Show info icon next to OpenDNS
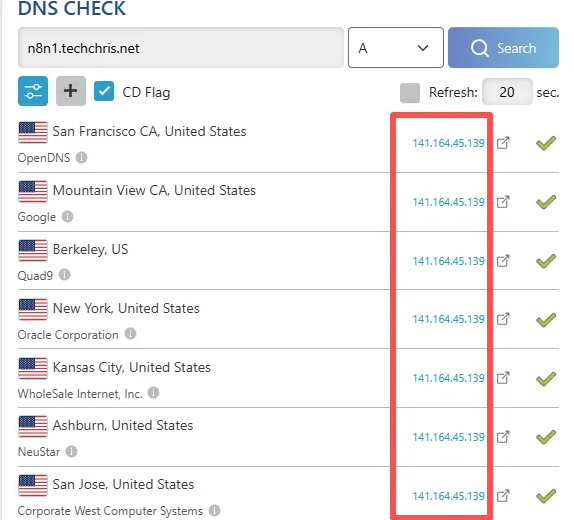The height and width of the screenshot is (520, 574). (81, 157)
